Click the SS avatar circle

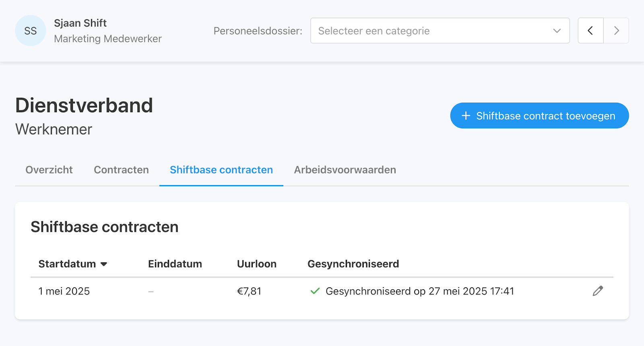(31, 31)
